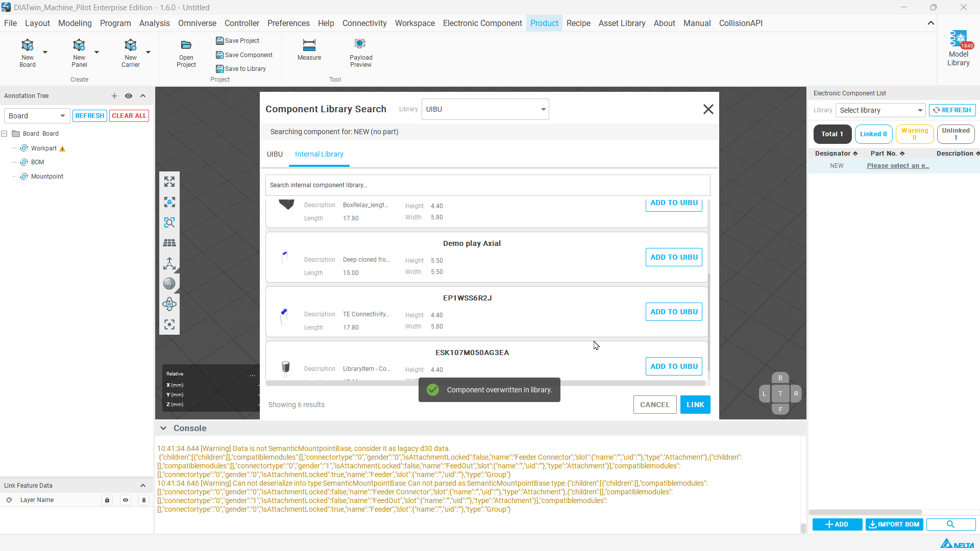Viewport: 980px width, 551px height.
Task: Open the Electronic Component menu
Action: (x=482, y=23)
